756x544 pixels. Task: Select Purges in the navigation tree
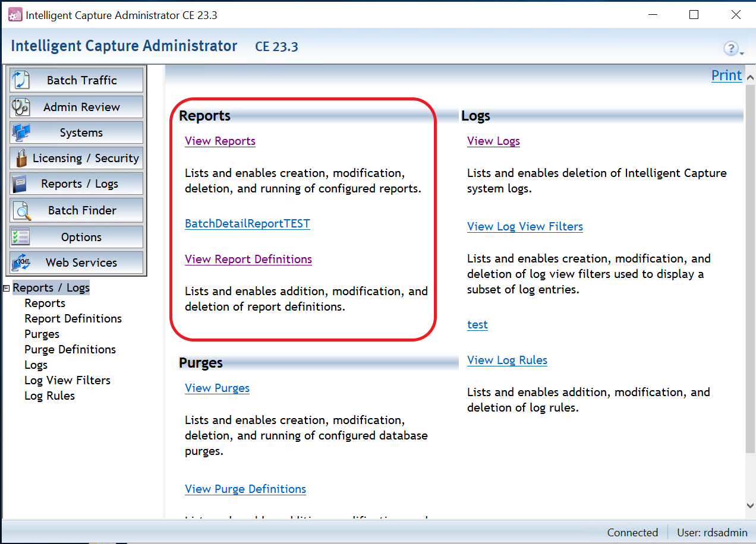coord(42,334)
